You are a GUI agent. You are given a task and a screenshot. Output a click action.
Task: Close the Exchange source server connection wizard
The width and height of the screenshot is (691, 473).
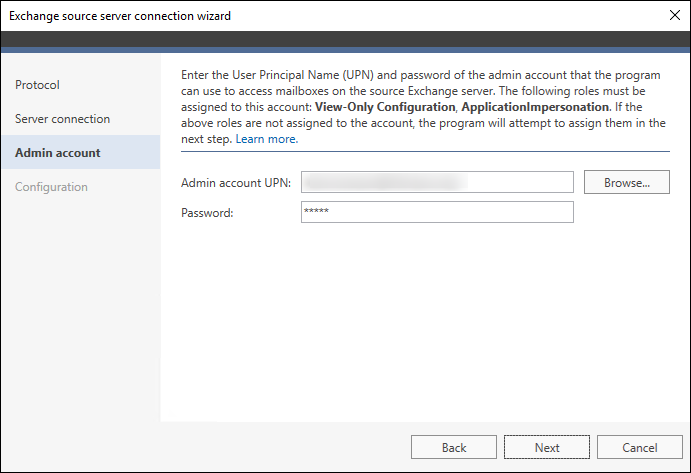pyautogui.click(x=674, y=15)
